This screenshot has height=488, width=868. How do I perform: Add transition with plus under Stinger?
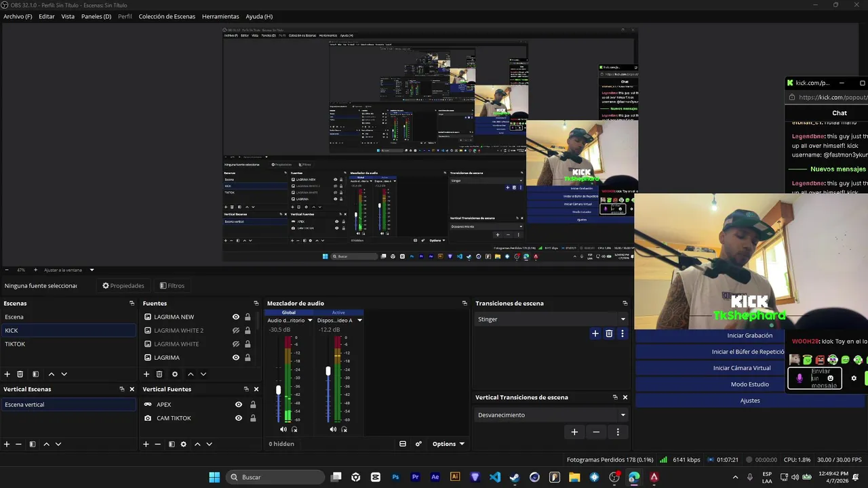(595, 333)
